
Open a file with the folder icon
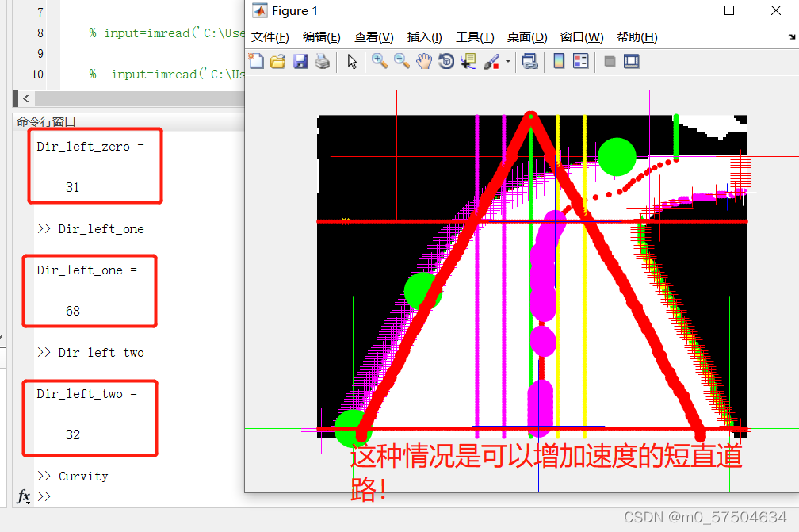coord(278,62)
